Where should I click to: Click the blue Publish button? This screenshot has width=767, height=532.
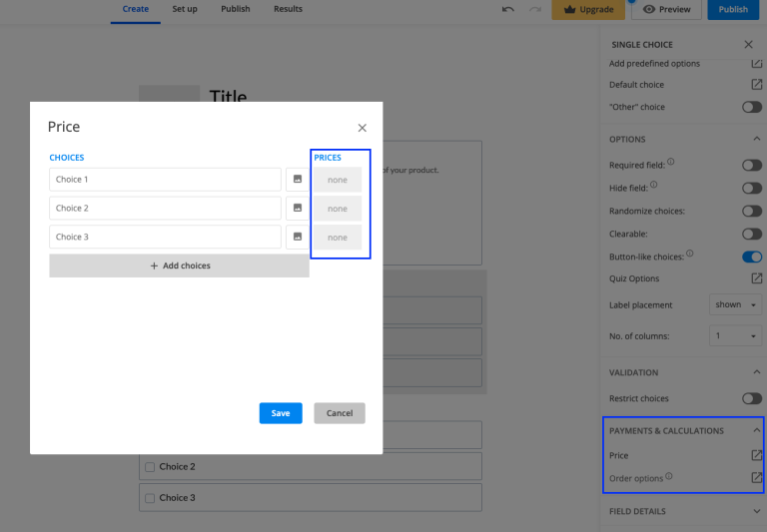coord(733,9)
